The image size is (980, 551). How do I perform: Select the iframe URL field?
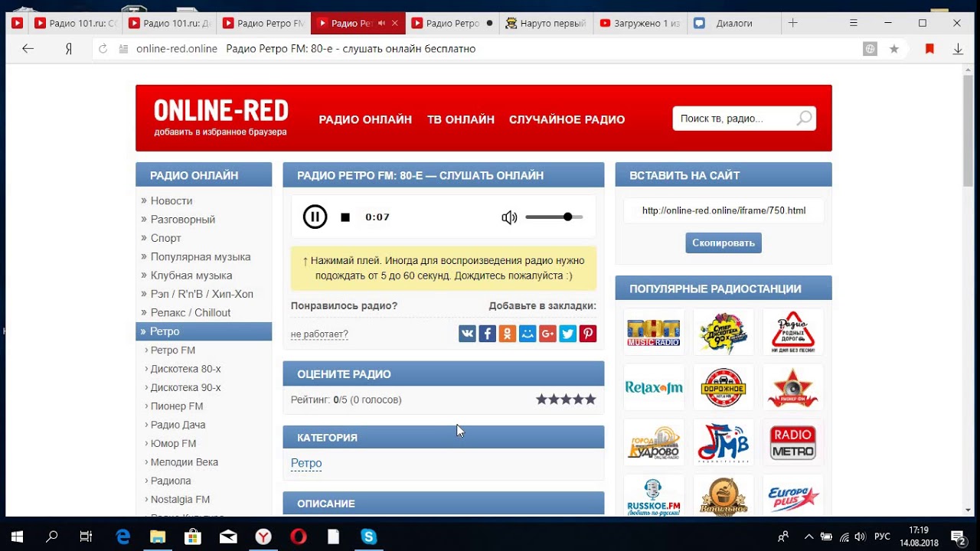click(x=724, y=211)
